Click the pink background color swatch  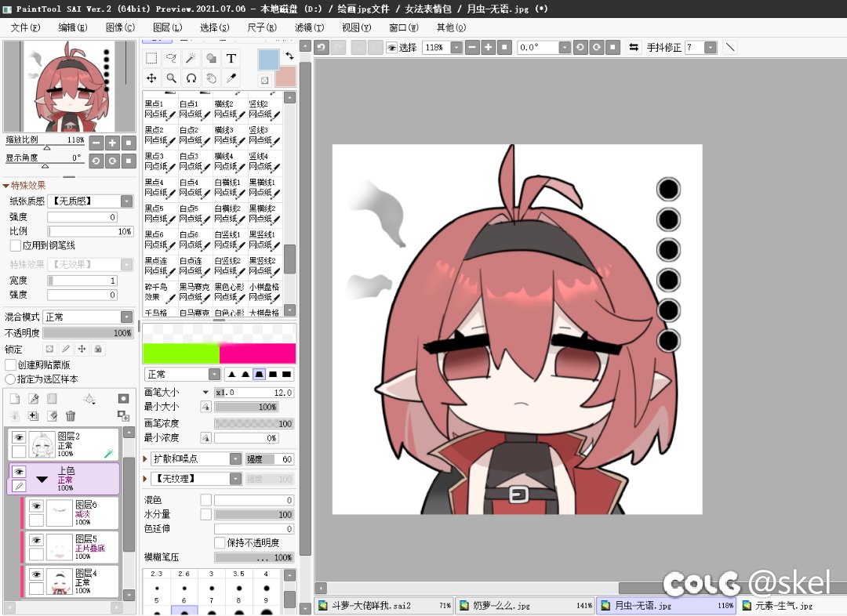[x=285, y=77]
